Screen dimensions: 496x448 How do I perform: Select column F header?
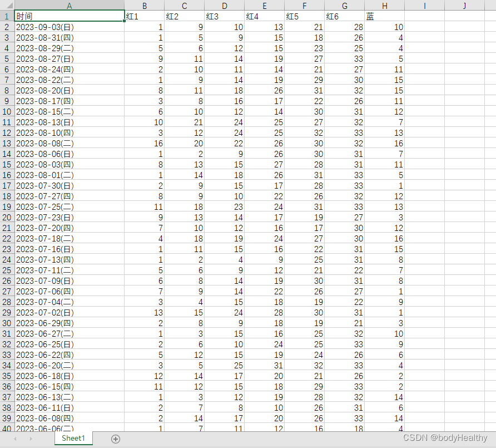[x=304, y=6]
